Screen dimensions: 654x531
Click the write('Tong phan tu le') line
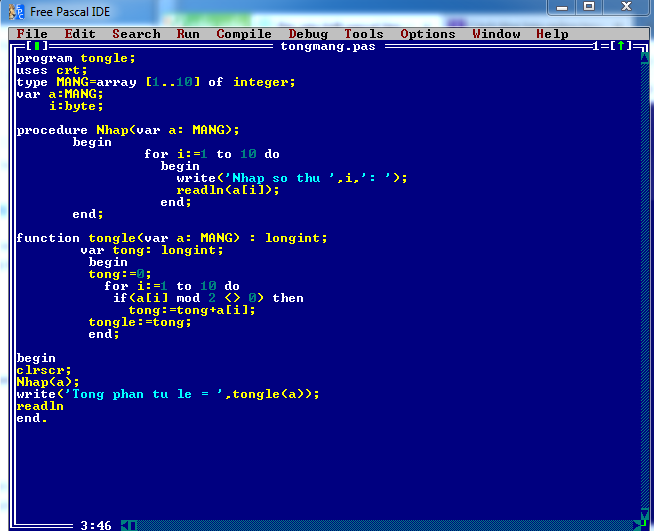(168, 394)
